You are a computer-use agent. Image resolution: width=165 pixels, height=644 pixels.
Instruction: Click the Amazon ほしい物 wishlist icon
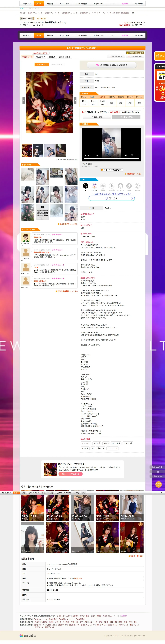click(112, 186)
